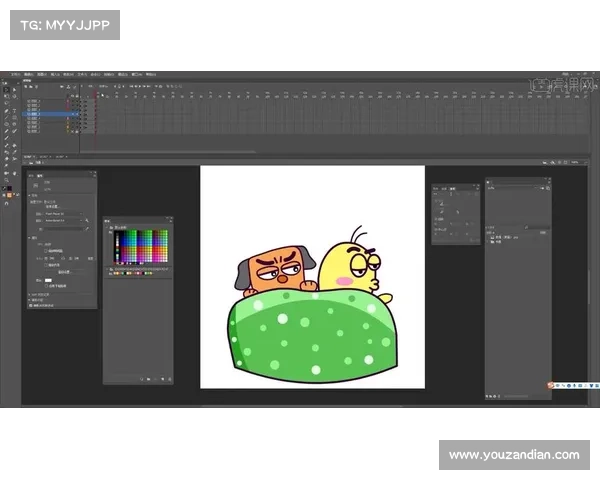Open the 文件 (File) menu
The width and height of the screenshot is (600, 480).
coord(15,74)
